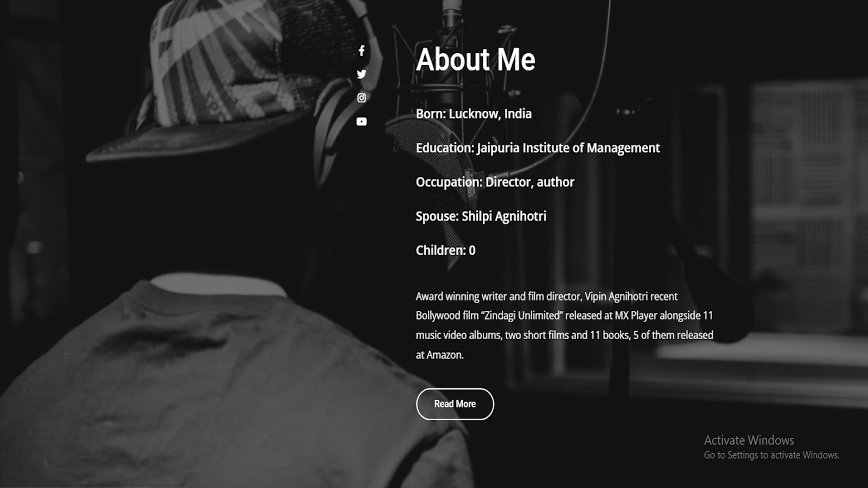
Task: Click the Spouse: Shilpi Agnihotri line
Action: (481, 217)
